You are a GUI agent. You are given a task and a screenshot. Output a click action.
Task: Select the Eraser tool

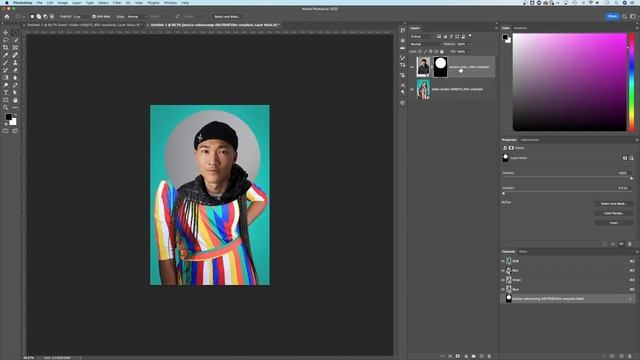pos(15,70)
